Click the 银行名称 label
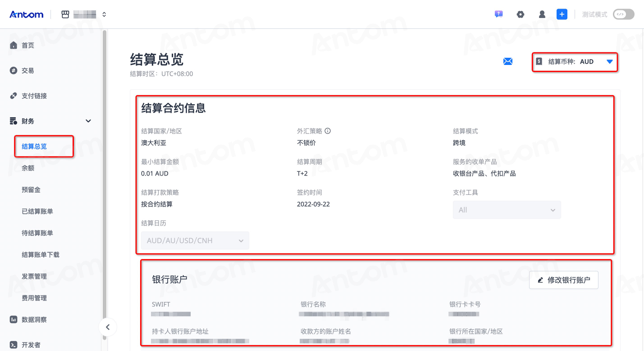This screenshot has height=351, width=644. point(313,304)
